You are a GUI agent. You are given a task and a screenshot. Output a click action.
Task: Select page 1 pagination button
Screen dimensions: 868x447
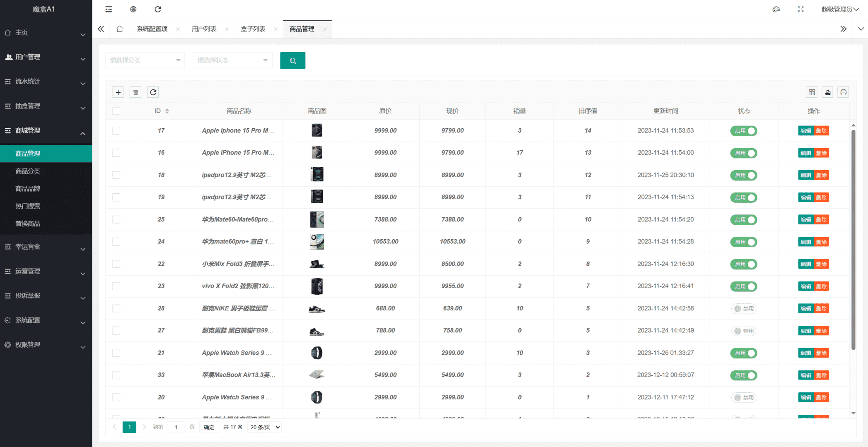pyautogui.click(x=129, y=427)
